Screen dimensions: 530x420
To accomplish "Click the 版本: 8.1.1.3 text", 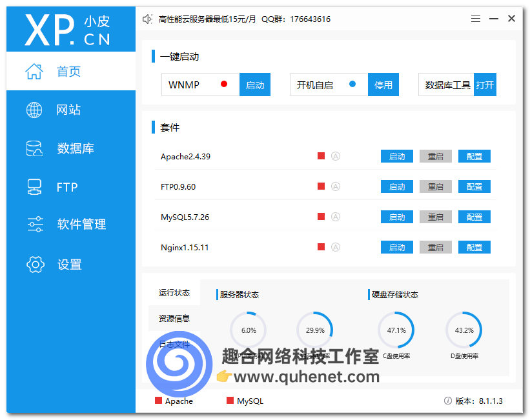I will point(479,401).
